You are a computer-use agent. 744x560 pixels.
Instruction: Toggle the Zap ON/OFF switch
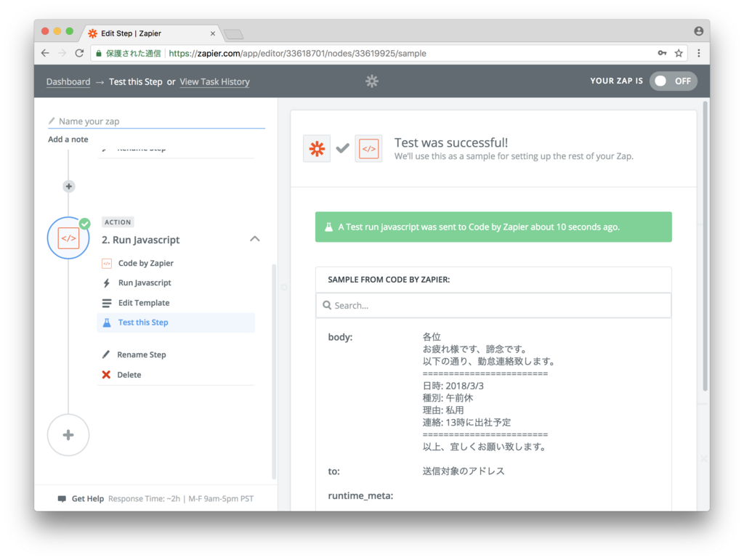(674, 81)
